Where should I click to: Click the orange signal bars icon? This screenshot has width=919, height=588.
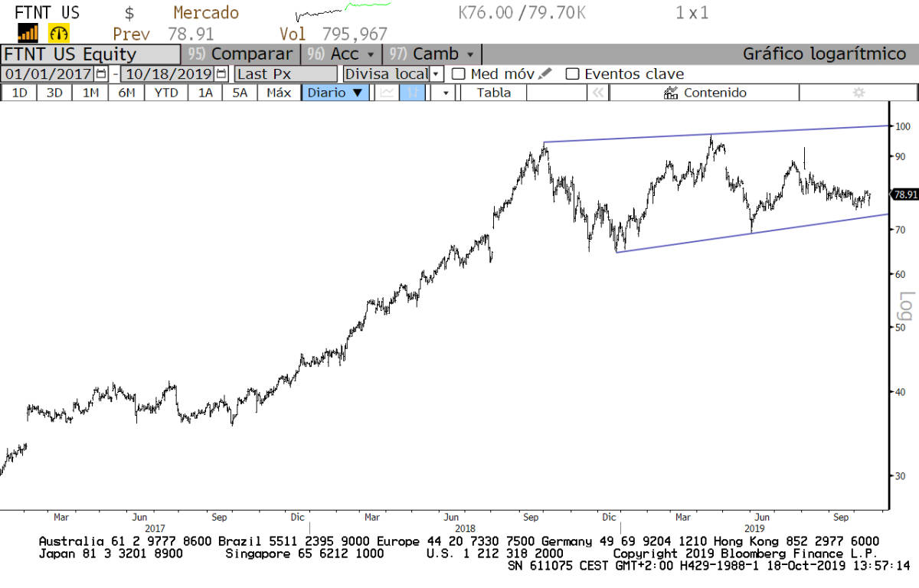click(x=28, y=32)
